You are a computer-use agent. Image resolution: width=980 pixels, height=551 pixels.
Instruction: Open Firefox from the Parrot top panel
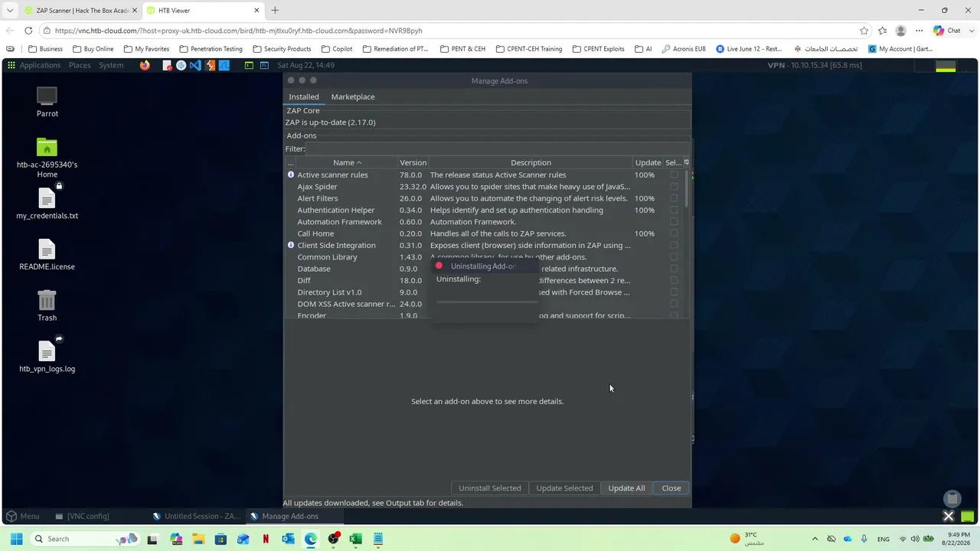pyautogui.click(x=145, y=65)
